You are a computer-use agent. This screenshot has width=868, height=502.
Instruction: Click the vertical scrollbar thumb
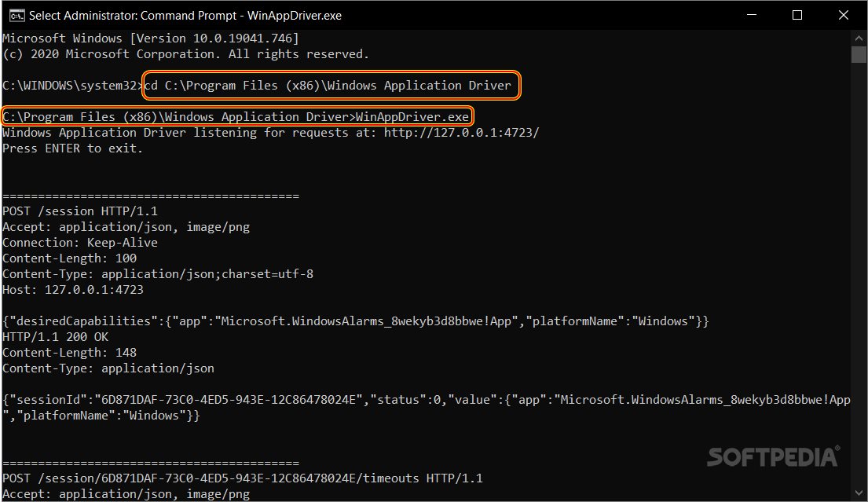click(x=859, y=54)
